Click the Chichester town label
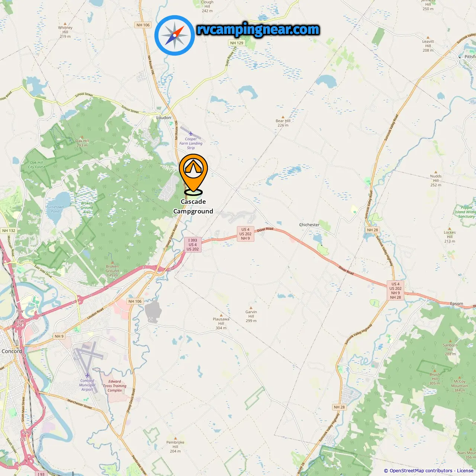The image size is (476, 476). (309, 225)
